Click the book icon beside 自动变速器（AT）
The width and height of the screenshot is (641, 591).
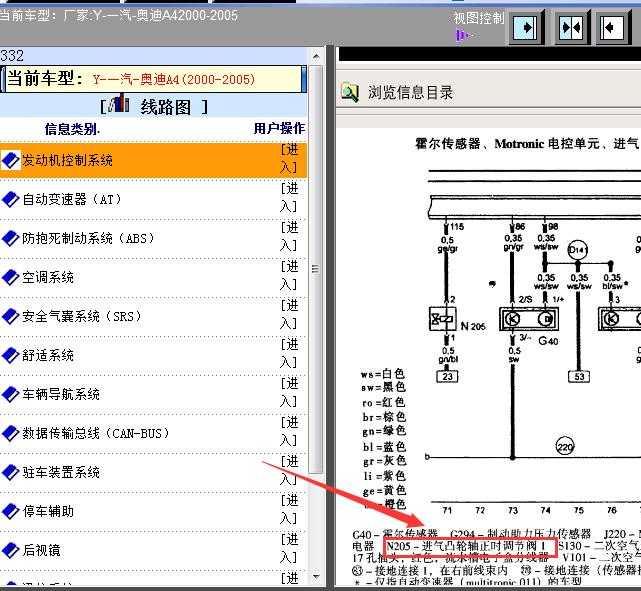[x=10, y=199]
